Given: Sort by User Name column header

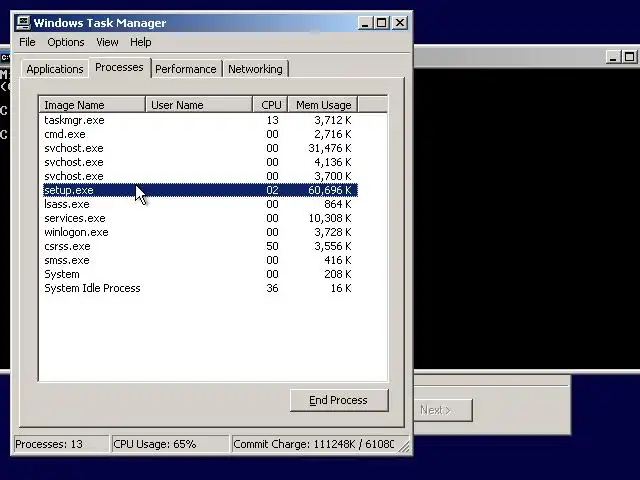Looking at the screenshot, I should 199,105.
